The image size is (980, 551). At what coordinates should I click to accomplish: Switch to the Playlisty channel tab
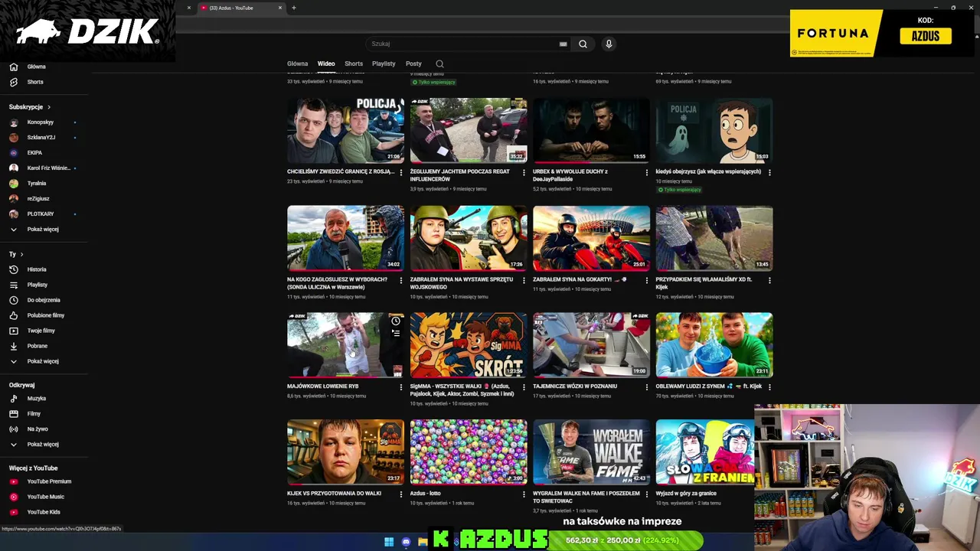384,64
